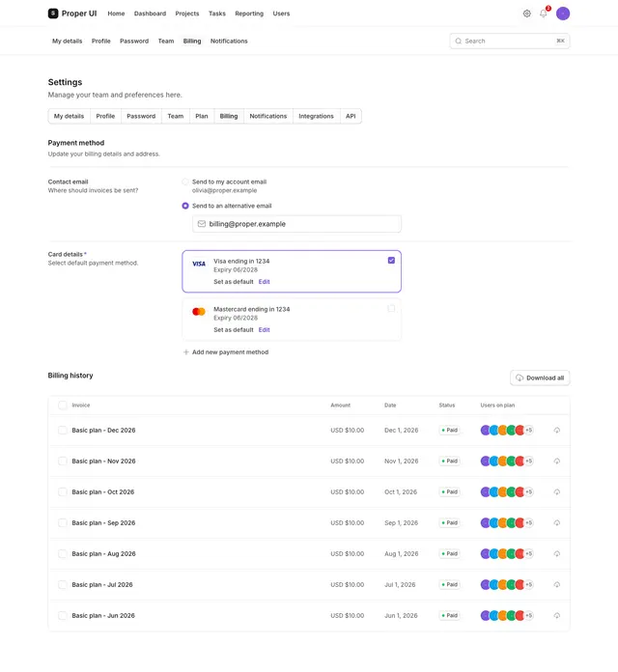Switch to Integrations tab in Settings
Screen dimensions: 618x672
click(316, 116)
